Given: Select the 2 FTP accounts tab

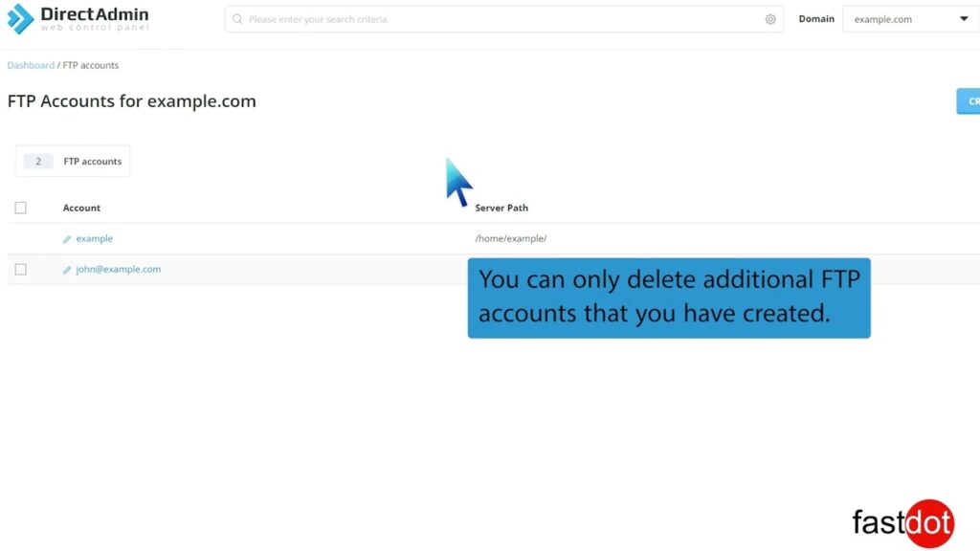Looking at the screenshot, I should (73, 161).
